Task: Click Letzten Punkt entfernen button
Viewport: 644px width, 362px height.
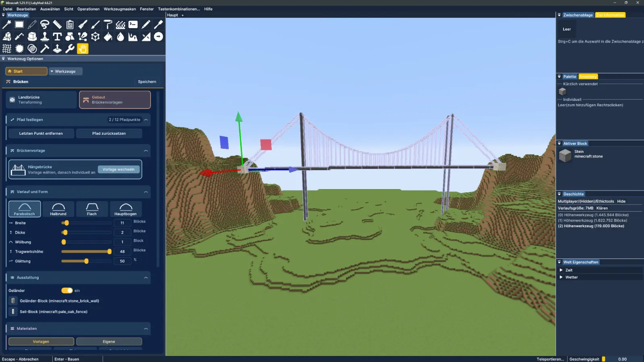Action: 41,134
